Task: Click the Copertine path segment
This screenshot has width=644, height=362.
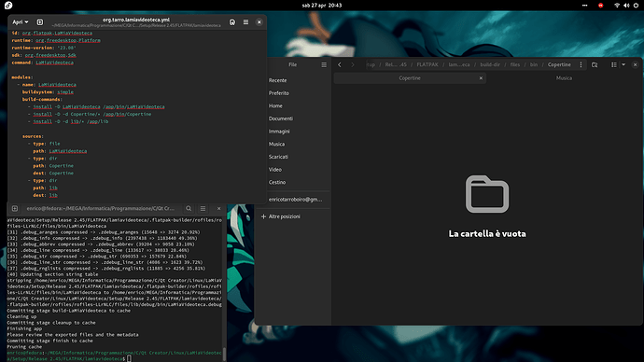Action: coord(559,65)
